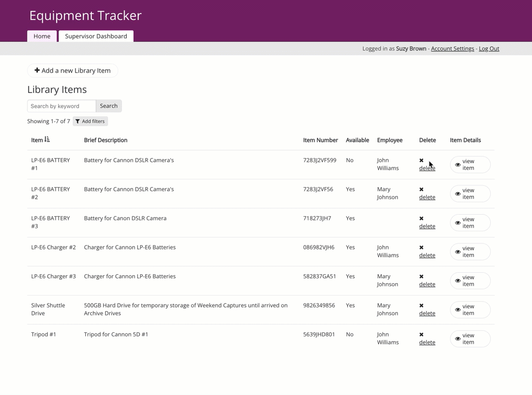Click the X delete icon for Tripod #1
This screenshot has height=395, width=532.
[421, 334]
